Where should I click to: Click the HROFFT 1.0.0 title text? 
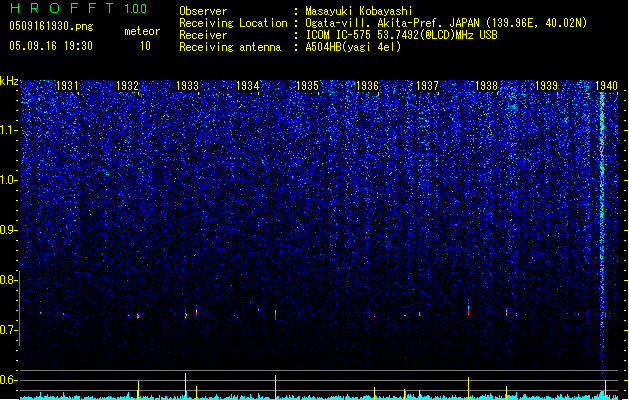coord(79,8)
